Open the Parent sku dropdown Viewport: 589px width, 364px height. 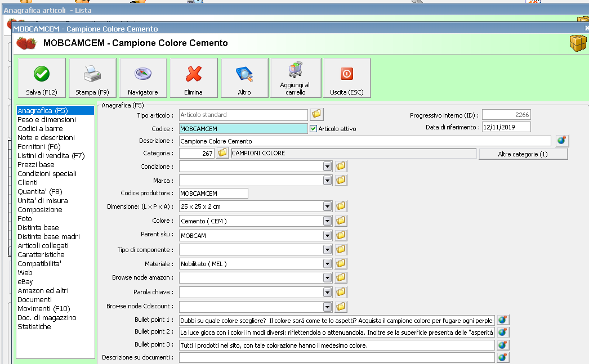(x=327, y=235)
